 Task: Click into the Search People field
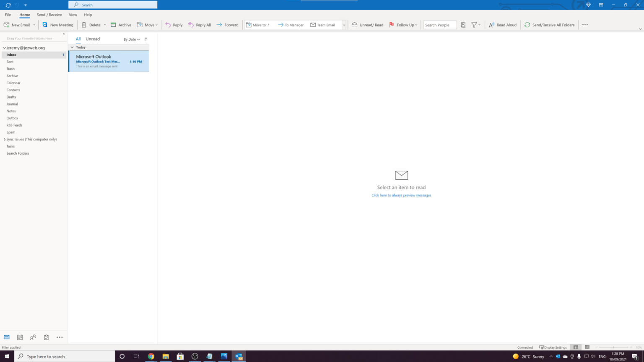coord(440,25)
